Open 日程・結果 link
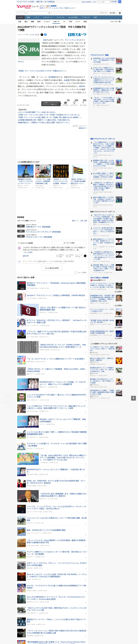Screen dimensions: 138x644 [x=84, y=221]
